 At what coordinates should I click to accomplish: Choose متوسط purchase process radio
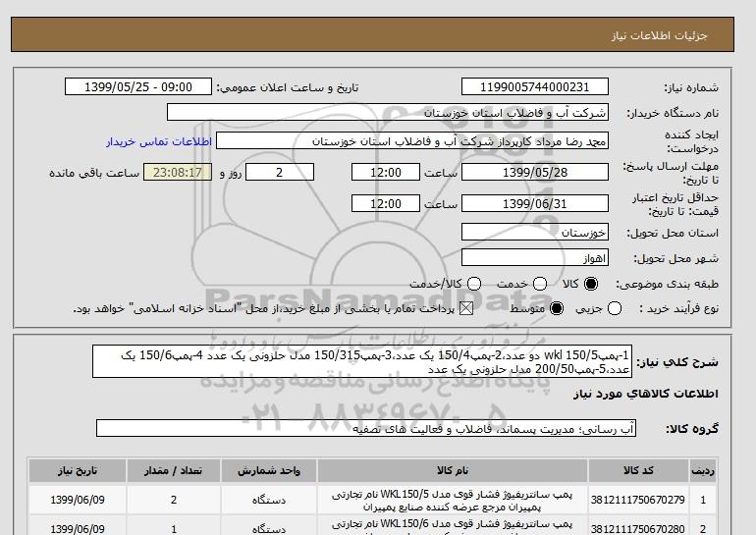557,308
